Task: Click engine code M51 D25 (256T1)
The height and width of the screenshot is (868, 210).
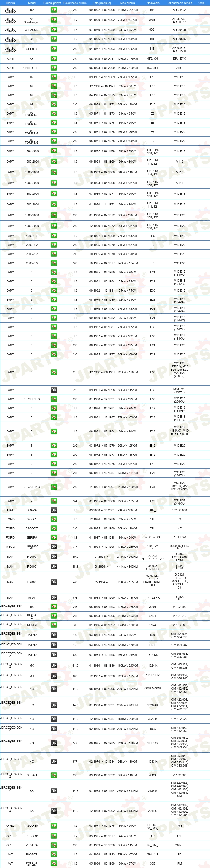Action: tap(179, 391)
